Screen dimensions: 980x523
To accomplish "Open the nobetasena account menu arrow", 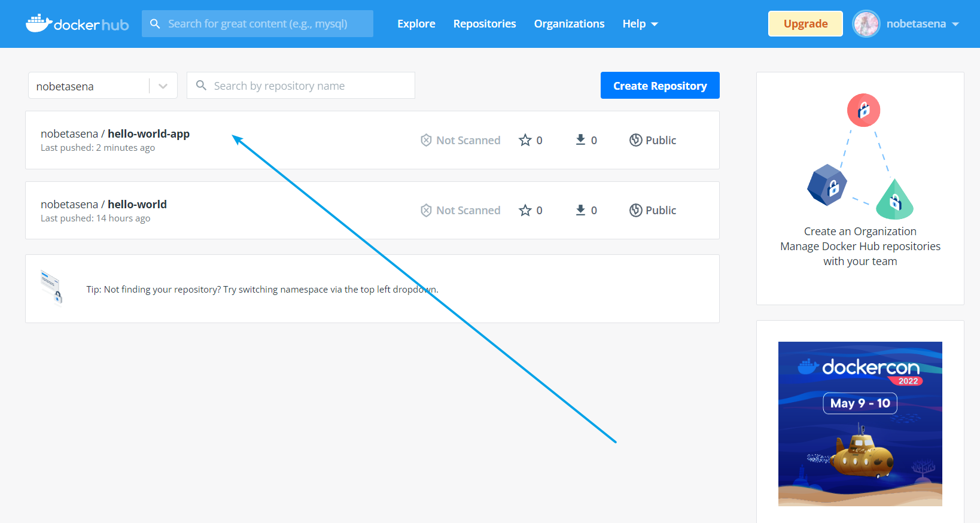I will [955, 24].
